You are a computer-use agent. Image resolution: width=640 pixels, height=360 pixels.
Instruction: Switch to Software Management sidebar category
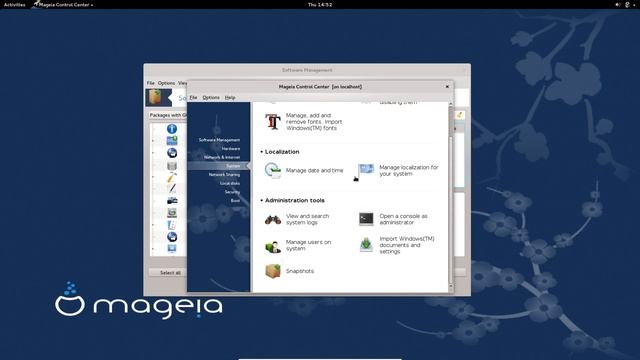(x=219, y=140)
